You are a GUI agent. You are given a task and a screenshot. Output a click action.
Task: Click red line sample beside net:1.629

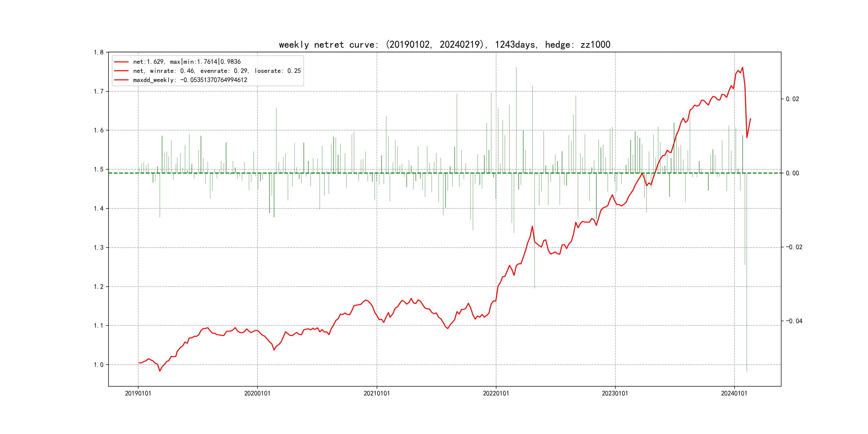point(121,62)
